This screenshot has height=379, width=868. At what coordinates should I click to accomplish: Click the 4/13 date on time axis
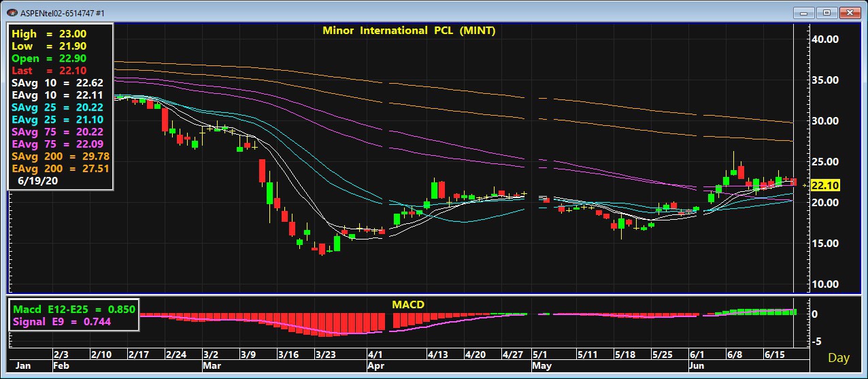[x=438, y=355]
